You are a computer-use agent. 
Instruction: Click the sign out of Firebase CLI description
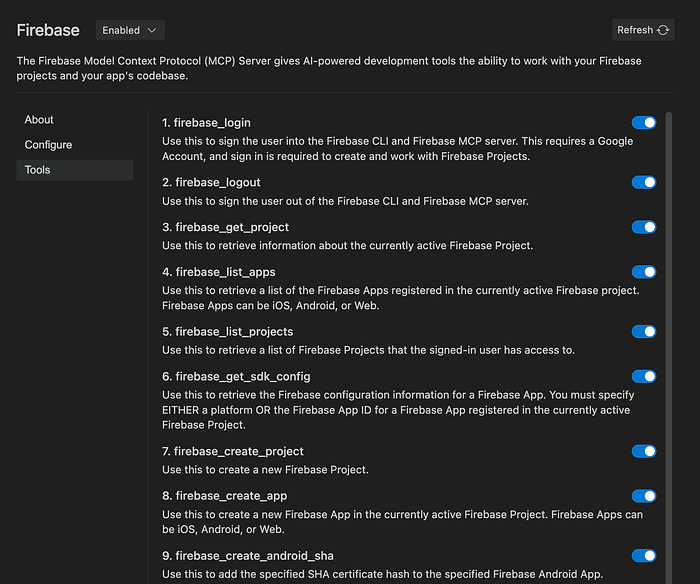coord(345,201)
